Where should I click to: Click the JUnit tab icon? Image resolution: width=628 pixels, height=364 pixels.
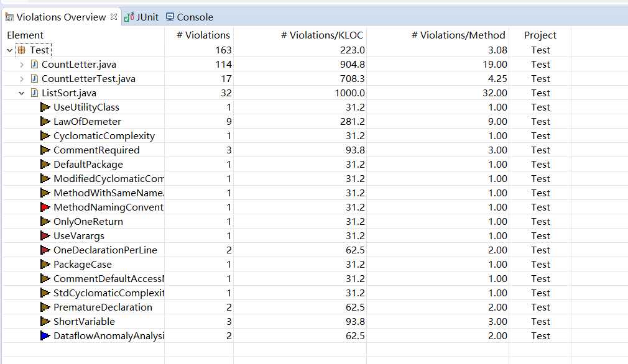[129, 17]
